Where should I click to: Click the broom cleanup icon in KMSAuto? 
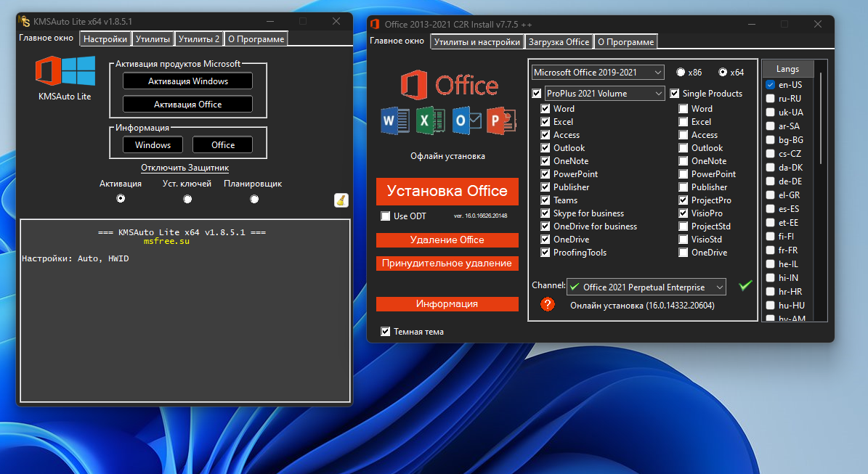(341, 200)
